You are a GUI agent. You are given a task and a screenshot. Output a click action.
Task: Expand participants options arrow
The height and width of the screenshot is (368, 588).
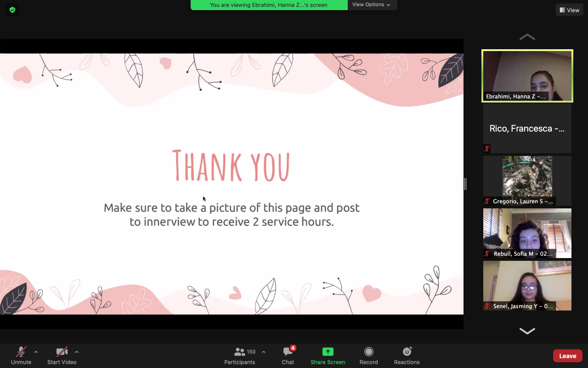coord(264,352)
